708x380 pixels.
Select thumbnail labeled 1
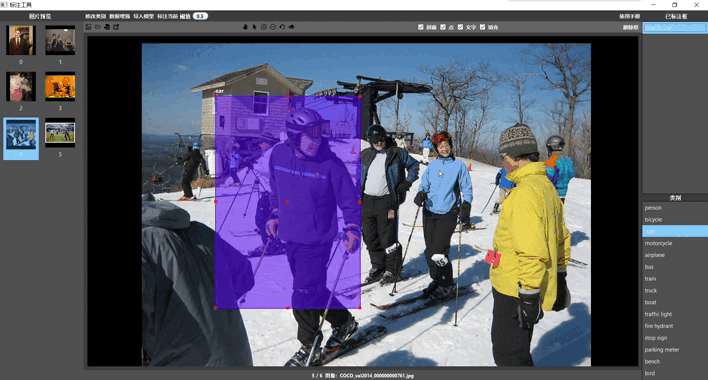click(x=60, y=40)
